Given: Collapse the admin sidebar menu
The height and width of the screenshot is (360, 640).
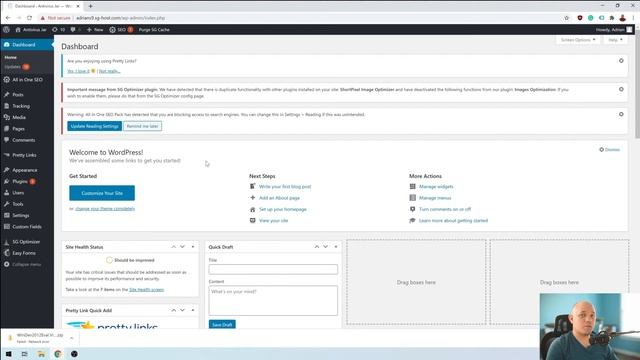Looking at the screenshot, I should click(27, 264).
